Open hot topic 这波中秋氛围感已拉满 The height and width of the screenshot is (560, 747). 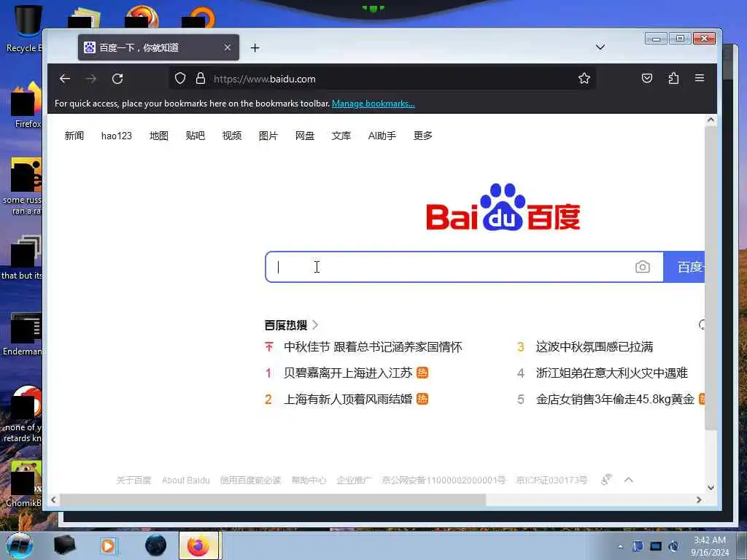[x=594, y=346]
